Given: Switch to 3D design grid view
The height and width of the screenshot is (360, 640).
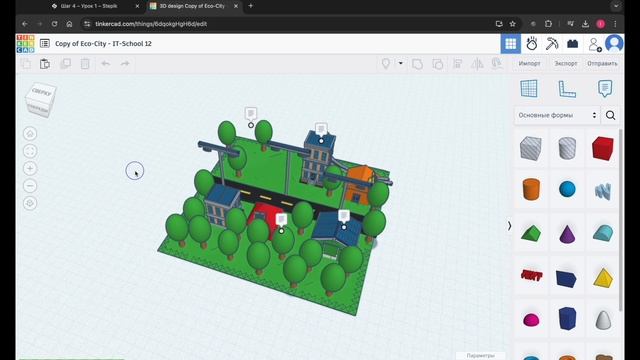Looking at the screenshot, I should pos(511,44).
